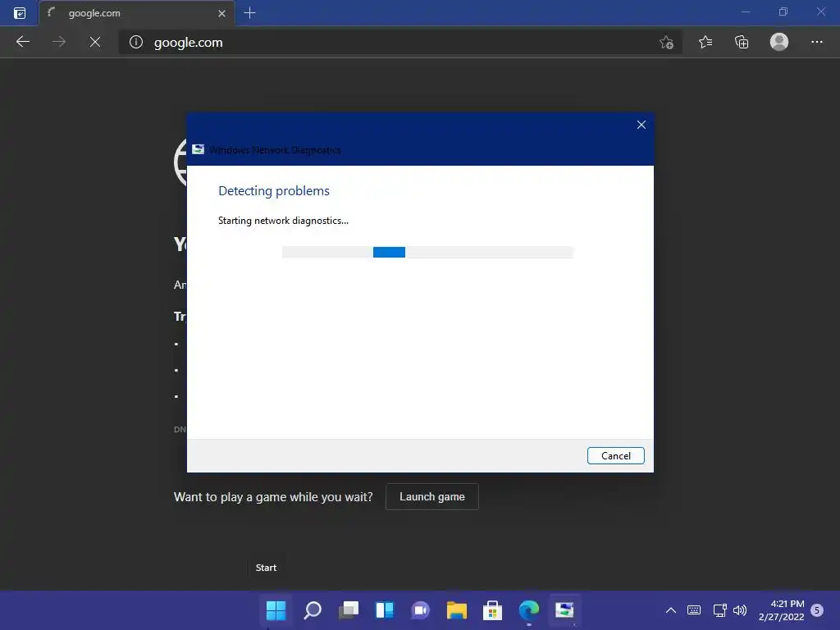Click the google.com address bar
This screenshot has width=840, height=630.
point(400,43)
